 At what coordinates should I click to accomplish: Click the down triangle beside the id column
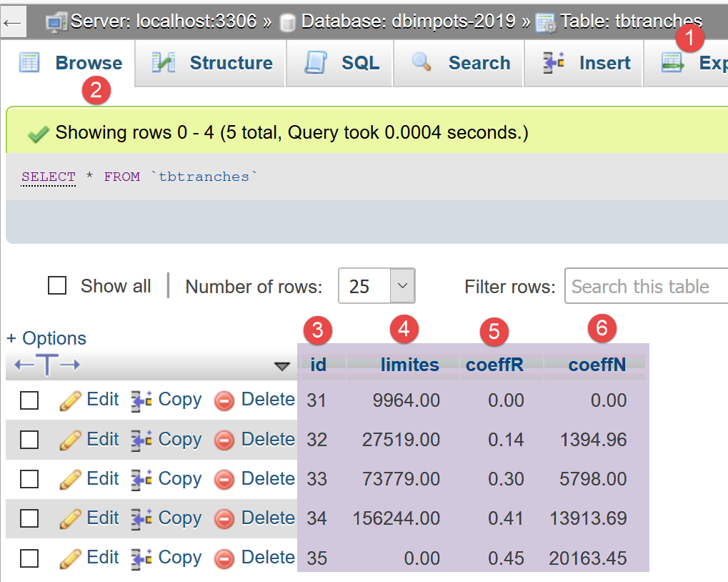282,367
